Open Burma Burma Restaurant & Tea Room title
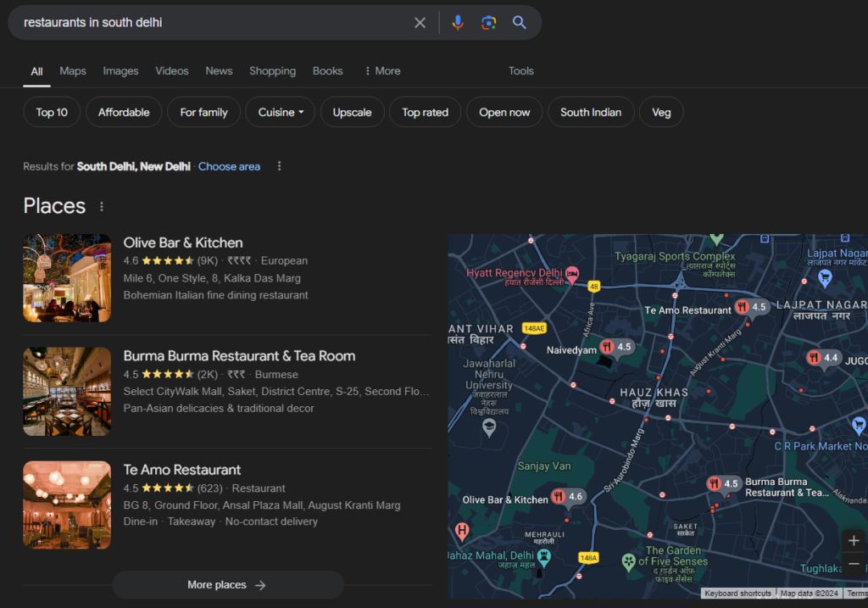 pyautogui.click(x=239, y=356)
